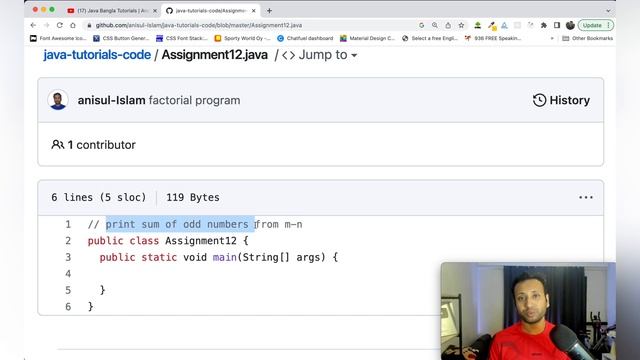Open the Sporty World Oy bookmark
Image resolution: width=640 pixels, height=360 pixels.
pyautogui.click(x=242, y=38)
